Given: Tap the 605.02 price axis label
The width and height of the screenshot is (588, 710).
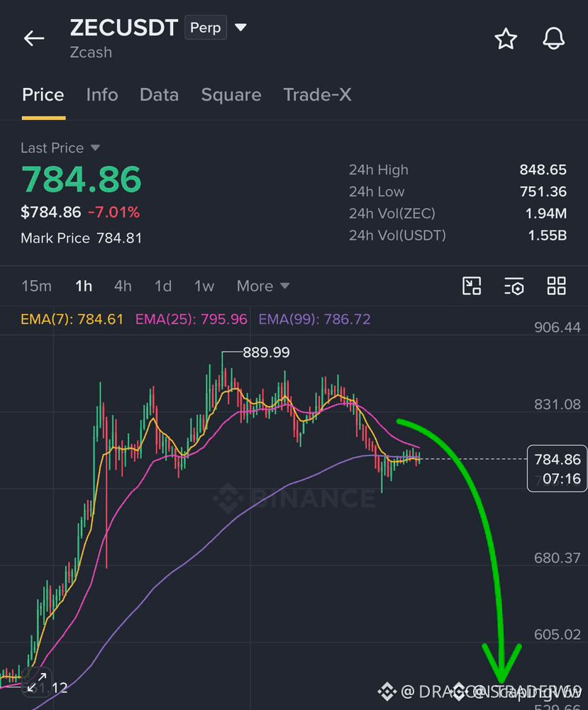Looking at the screenshot, I should click(x=558, y=634).
